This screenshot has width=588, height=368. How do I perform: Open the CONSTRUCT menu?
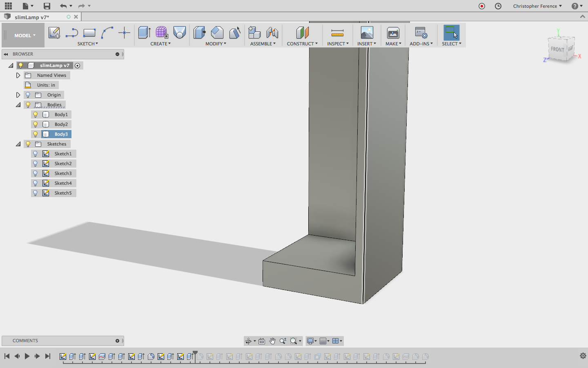click(302, 44)
